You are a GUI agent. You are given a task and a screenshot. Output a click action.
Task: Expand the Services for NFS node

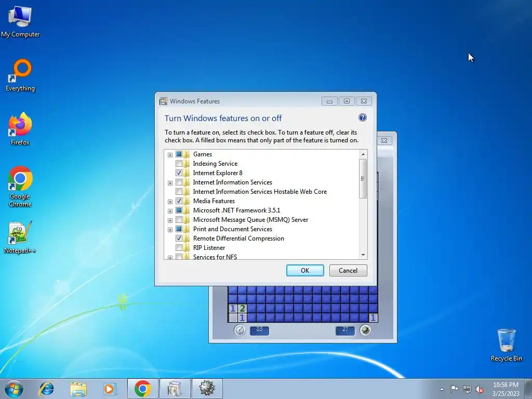(170, 258)
